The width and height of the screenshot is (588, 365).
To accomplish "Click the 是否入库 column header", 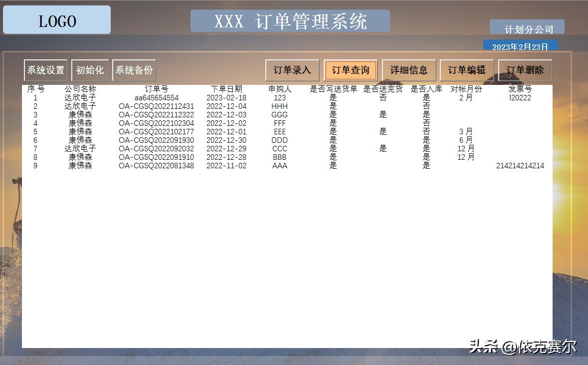I will point(424,88).
